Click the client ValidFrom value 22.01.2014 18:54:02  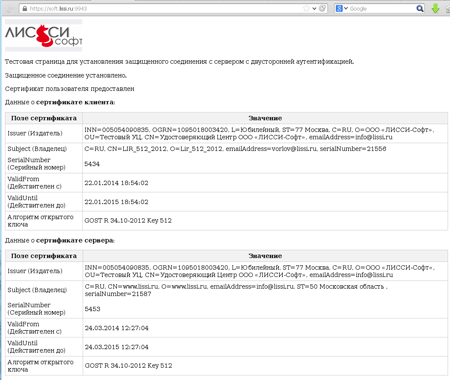[116, 183]
